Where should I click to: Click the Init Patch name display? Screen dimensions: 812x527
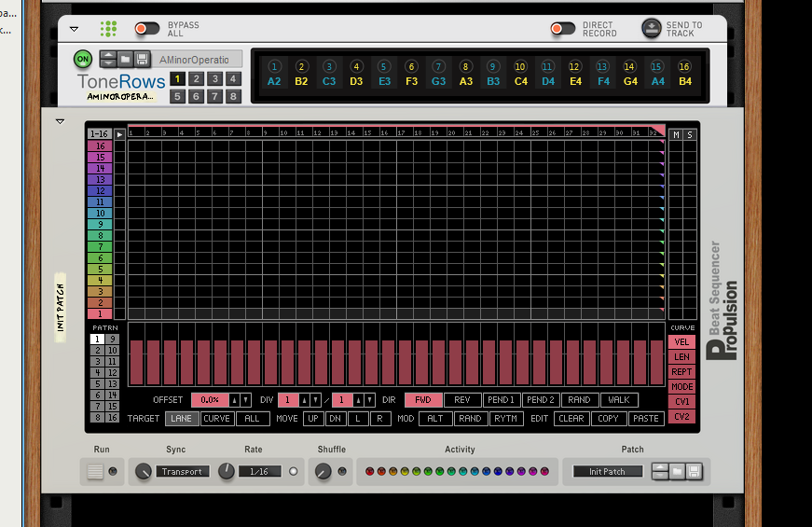(608, 472)
